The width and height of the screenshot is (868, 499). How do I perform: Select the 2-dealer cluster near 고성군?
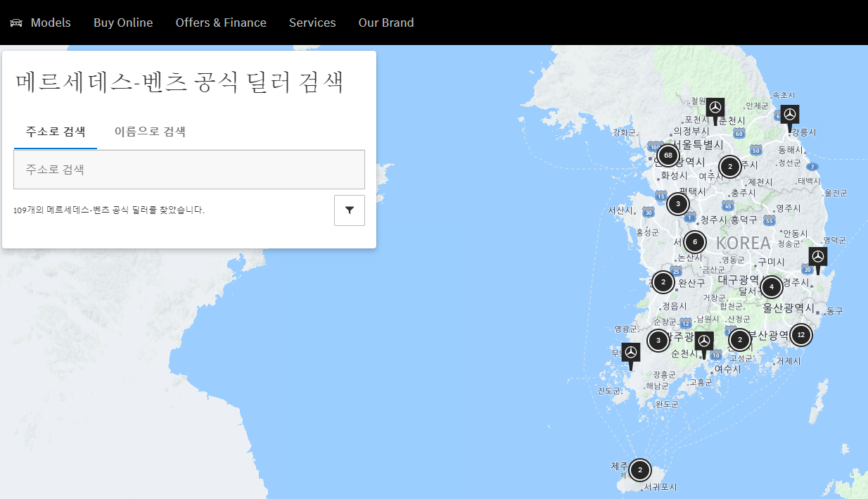click(x=739, y=340)
